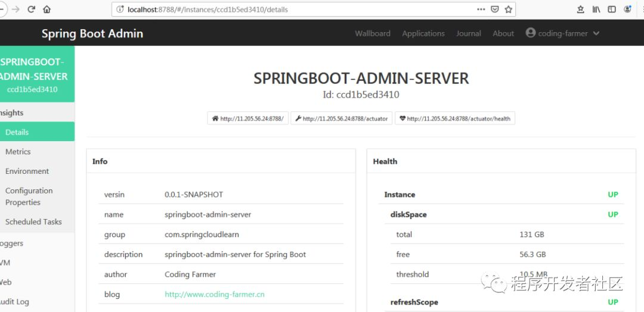Go to the browser home page icon
Viewport: 644px width, 312px height.
coord(47,10)
